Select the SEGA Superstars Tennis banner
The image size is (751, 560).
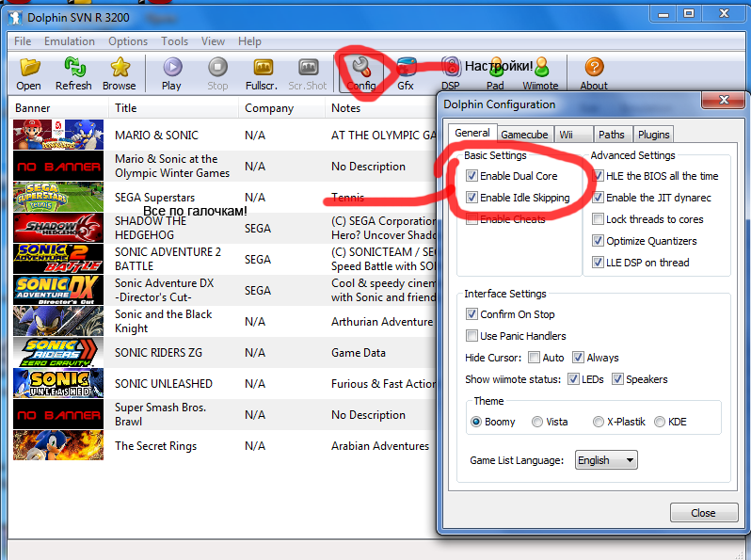point(58,197)
